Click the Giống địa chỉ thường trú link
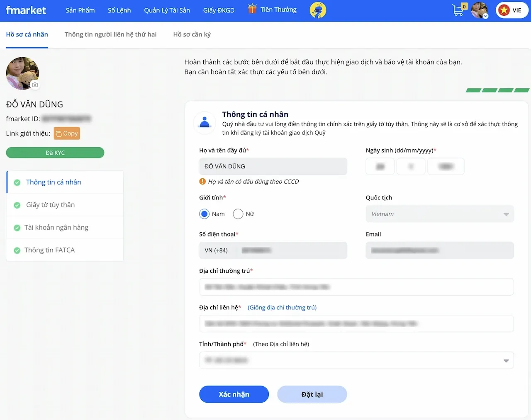This screenshot has width=531, height=420. click(x=282, y=307)
